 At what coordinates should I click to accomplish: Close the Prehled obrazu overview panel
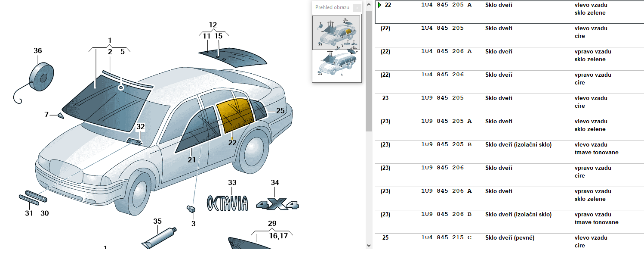357,8
